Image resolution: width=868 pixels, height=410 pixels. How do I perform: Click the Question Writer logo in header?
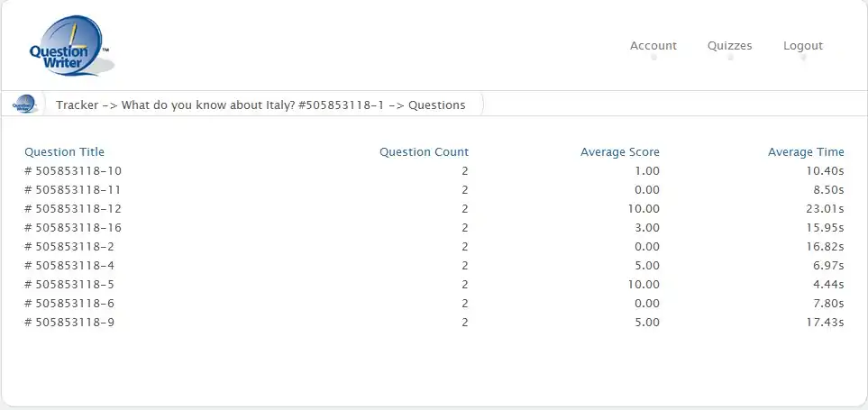click(x=69, y=46)
